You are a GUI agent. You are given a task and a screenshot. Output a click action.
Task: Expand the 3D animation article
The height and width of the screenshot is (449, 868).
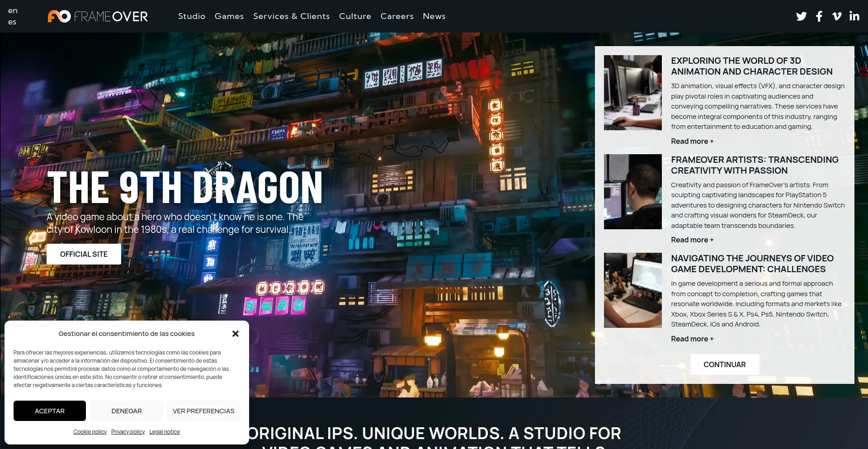click(692, 141)
